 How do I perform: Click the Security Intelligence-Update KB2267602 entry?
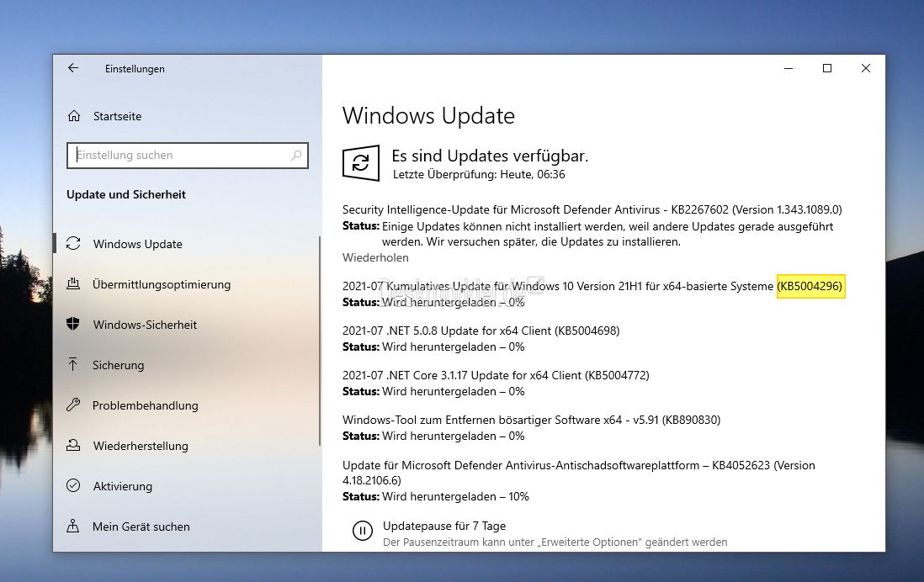[592, 209]
